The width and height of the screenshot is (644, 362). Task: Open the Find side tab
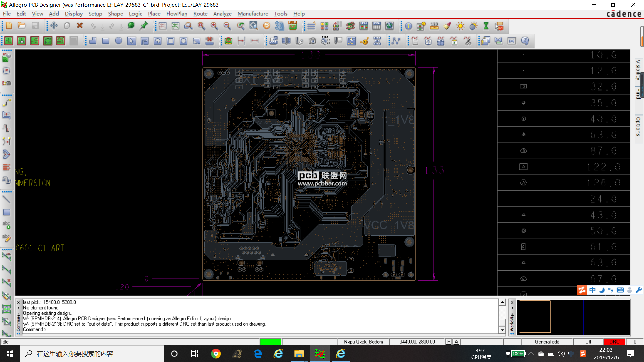639,94
